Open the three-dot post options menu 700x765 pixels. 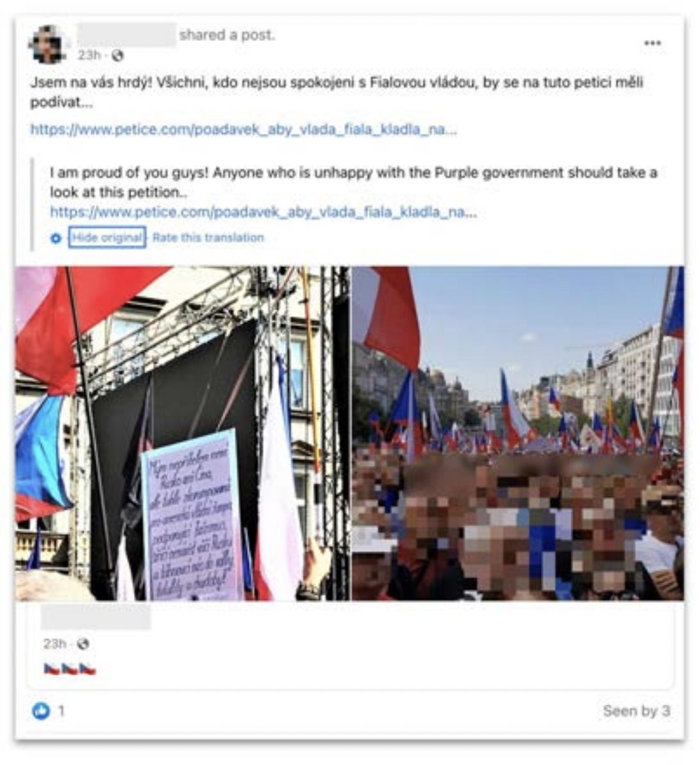[x=652, y=43]
